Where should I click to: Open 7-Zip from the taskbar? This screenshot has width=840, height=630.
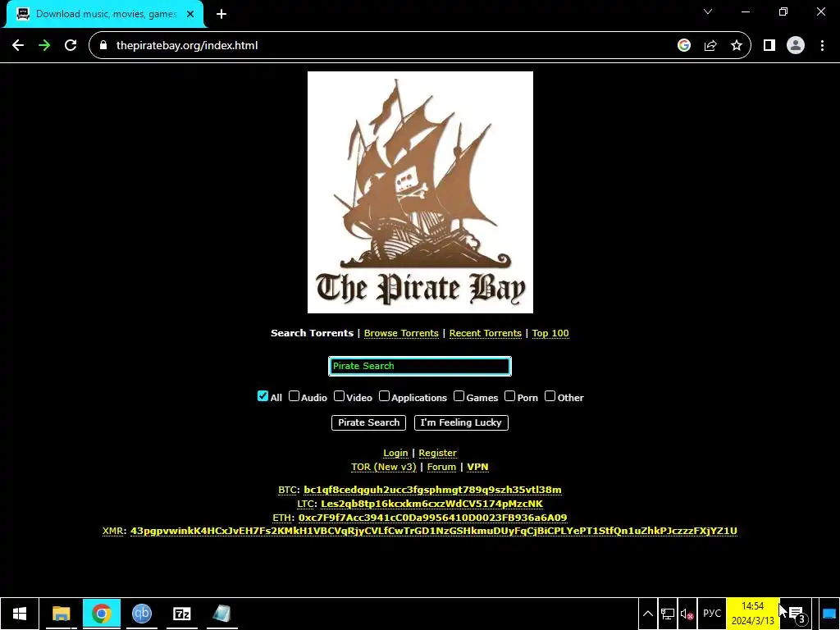(x=181, y=614)
